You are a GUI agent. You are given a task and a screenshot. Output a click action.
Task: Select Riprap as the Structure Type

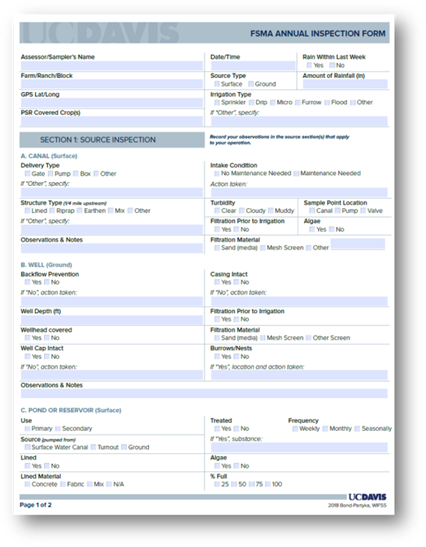click(x=52, y=211)
